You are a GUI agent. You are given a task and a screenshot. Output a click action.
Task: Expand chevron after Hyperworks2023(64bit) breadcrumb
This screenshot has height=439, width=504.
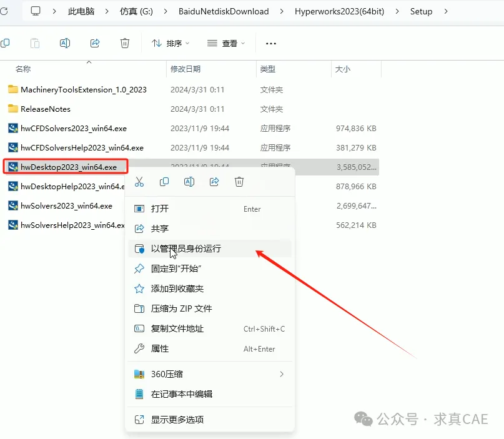pos(397,12)
